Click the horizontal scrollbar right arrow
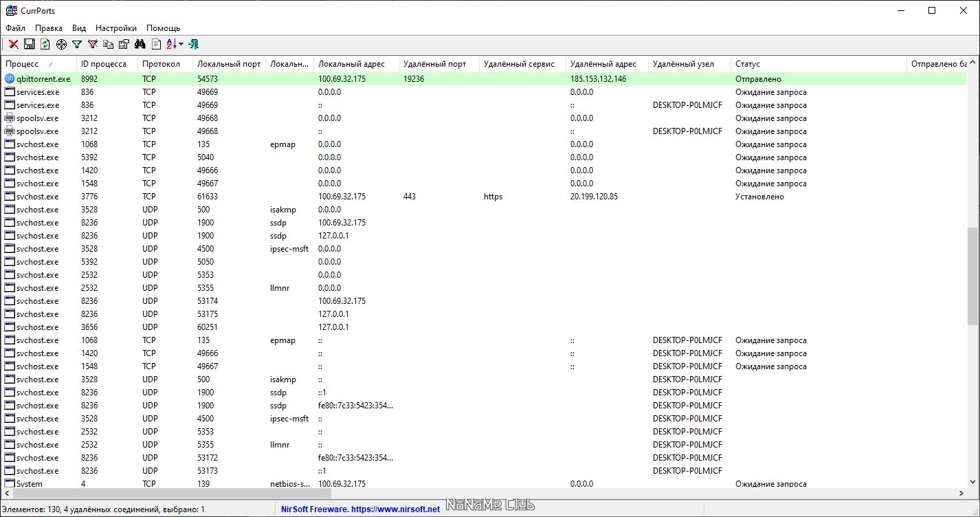The height and width of the screenshot is (517, 980). (962, 493)
